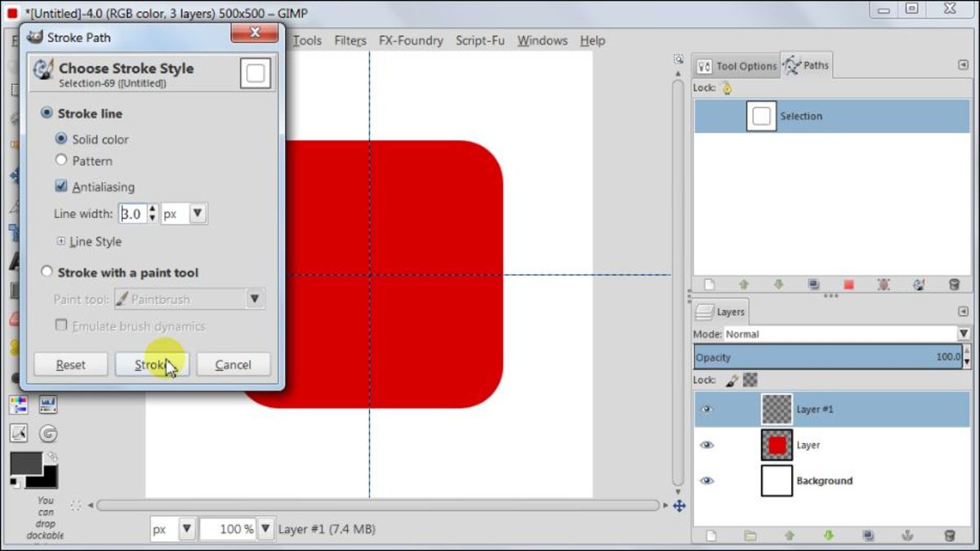Reset the stroke path settings
Viewport: 980px width, 551px height.
[x=70, y=364]
